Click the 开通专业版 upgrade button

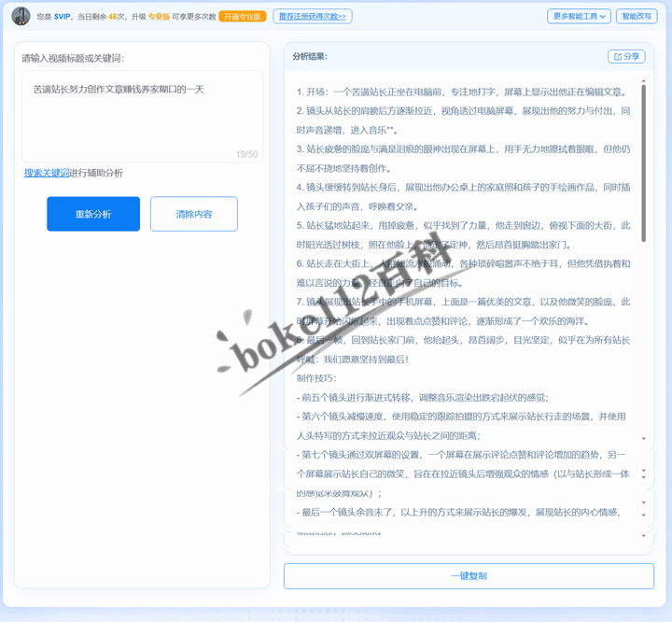(243, 16)
